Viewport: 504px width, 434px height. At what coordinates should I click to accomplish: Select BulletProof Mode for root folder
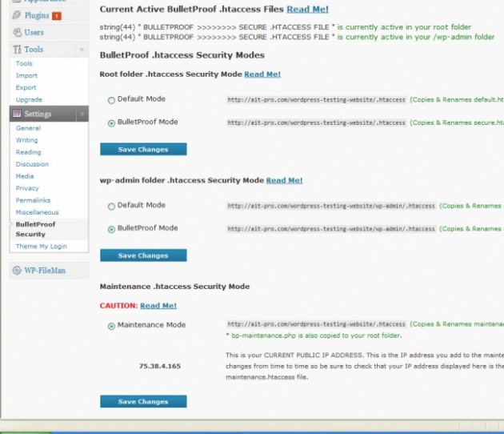[111, 123]
